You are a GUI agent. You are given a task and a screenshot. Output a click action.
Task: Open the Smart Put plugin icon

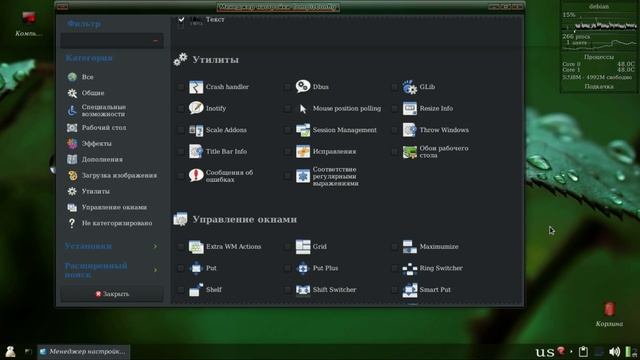pyautogui.click(x=410, y=290)
